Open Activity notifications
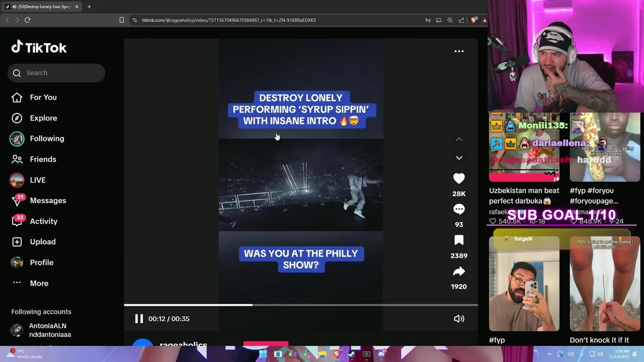 click(34, 221)
